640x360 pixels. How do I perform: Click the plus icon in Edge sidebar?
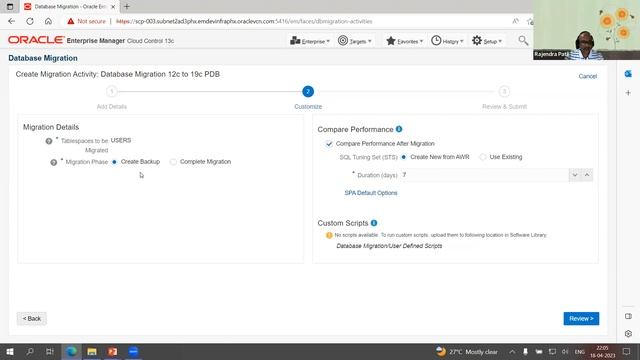(628, 93)
